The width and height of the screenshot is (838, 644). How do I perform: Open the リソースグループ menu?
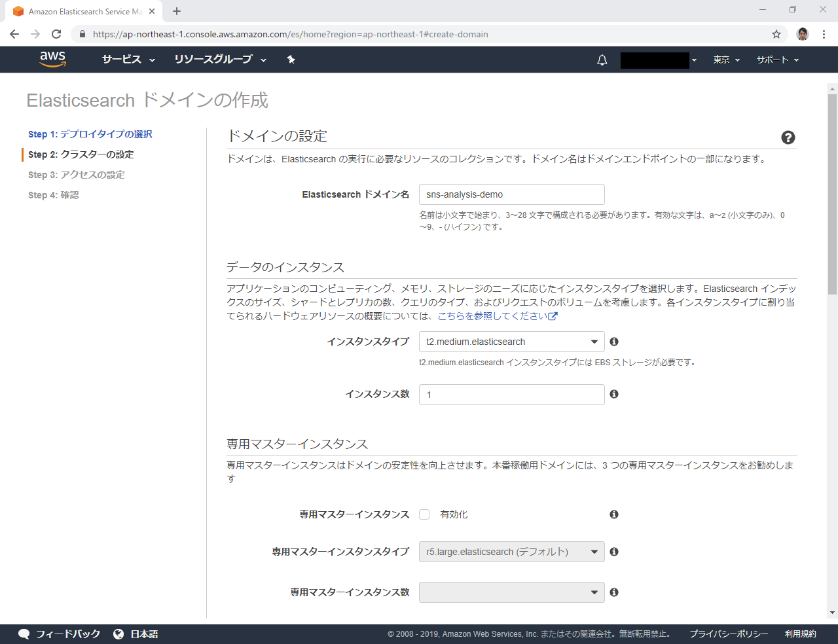[x=220, y=60]
